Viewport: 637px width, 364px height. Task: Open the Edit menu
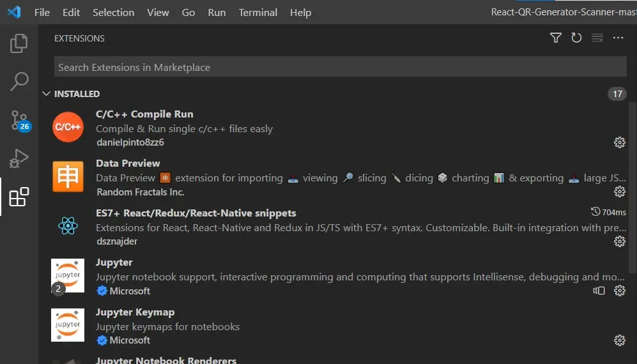(x=71, y=13)
